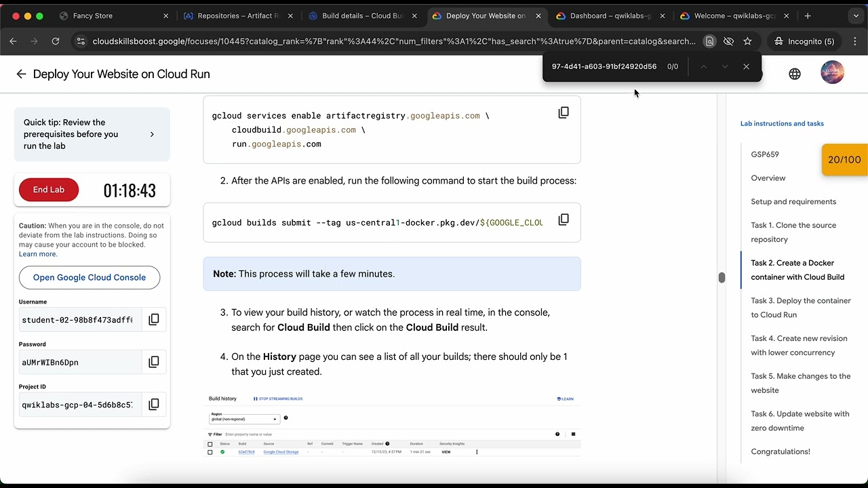868x488 pixels.
Task: Reload the current page
Action: click(56, 41)
